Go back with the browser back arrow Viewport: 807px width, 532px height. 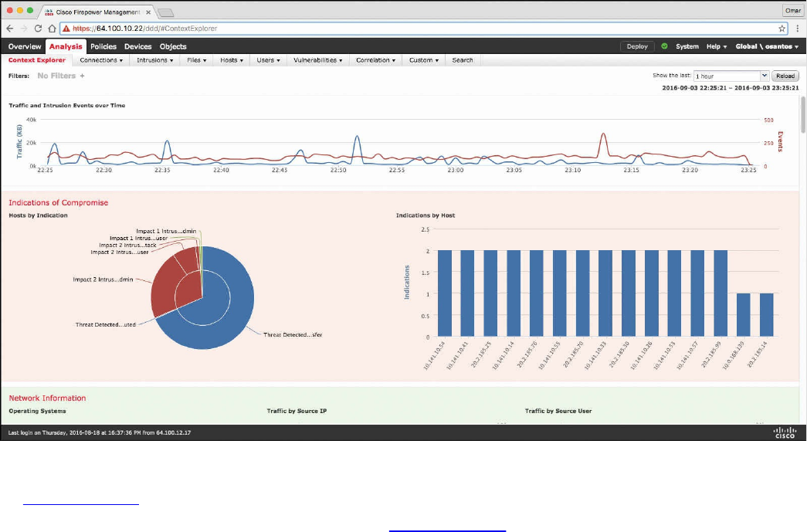point(10,29)
